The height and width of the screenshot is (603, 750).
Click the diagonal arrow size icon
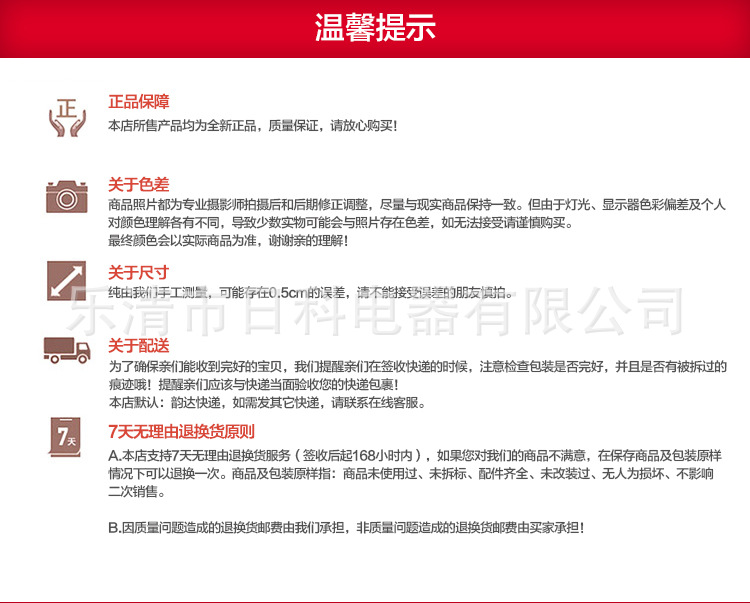point(66,281)
